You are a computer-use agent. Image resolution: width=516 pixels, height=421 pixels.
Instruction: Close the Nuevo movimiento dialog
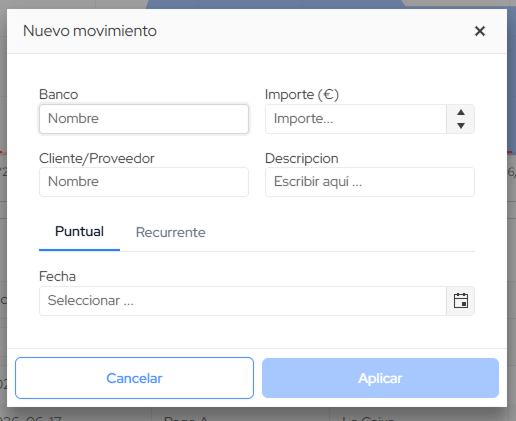coord(480,31)
